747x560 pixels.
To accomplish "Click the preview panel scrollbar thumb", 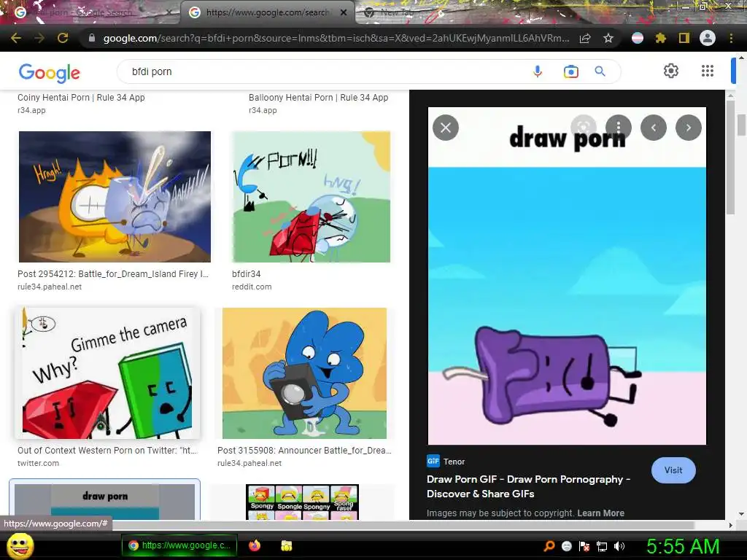I will pyautogui.click(x=730, y=157).
